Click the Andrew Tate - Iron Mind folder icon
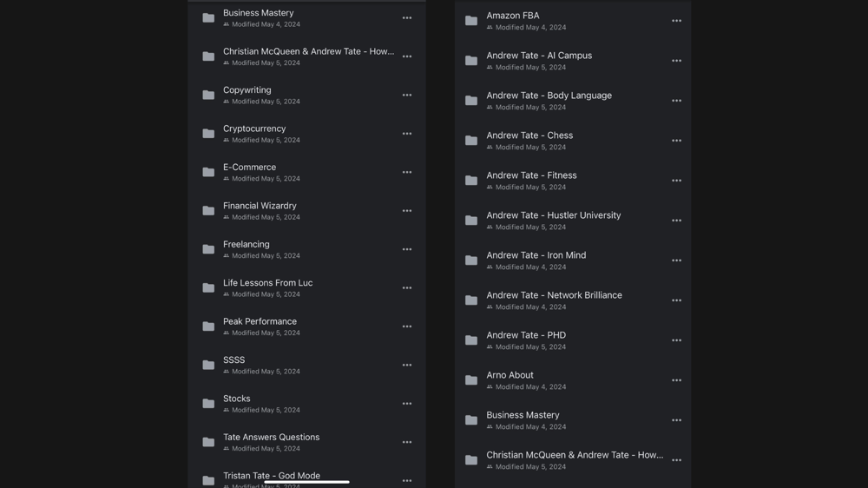 click(471, 260)
